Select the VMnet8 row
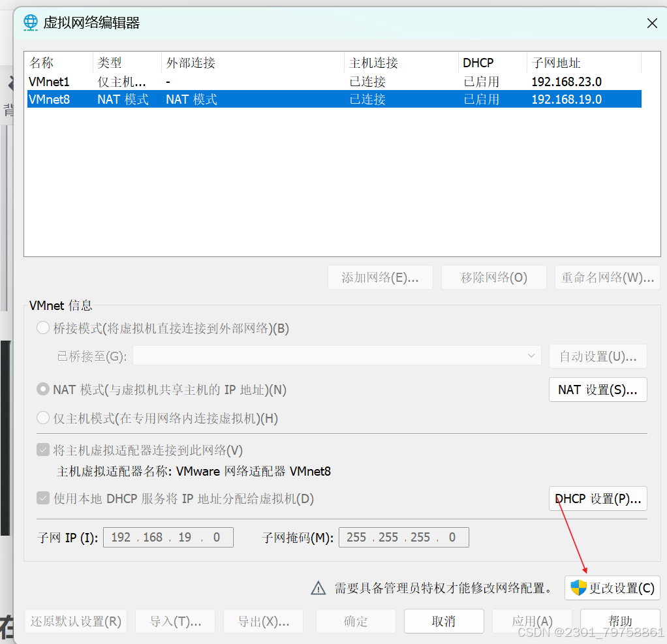 point(334,99)
